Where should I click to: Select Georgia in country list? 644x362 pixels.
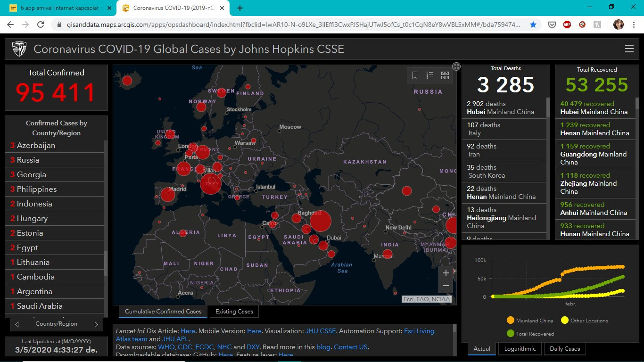pyautogui.click(x=55, y=174)
